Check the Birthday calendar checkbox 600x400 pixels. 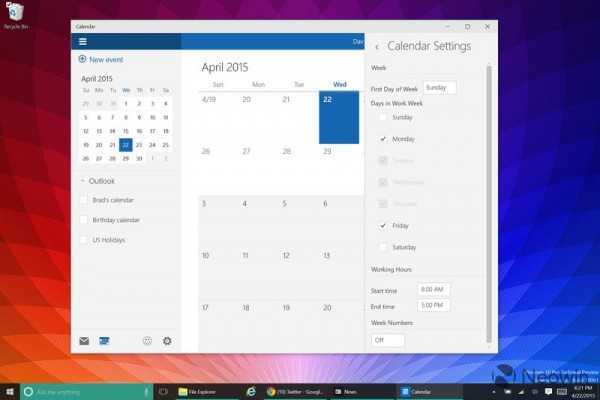[83, 220]
